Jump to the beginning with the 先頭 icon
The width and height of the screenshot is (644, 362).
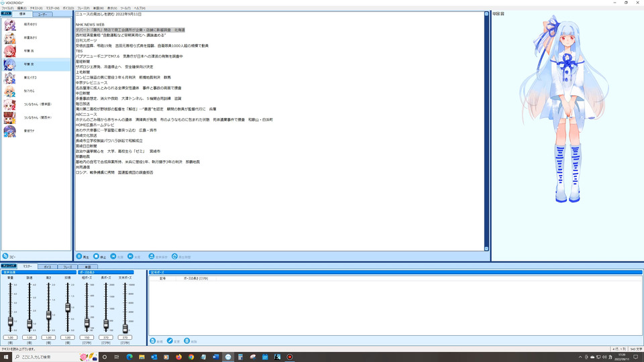coord(113,256)
